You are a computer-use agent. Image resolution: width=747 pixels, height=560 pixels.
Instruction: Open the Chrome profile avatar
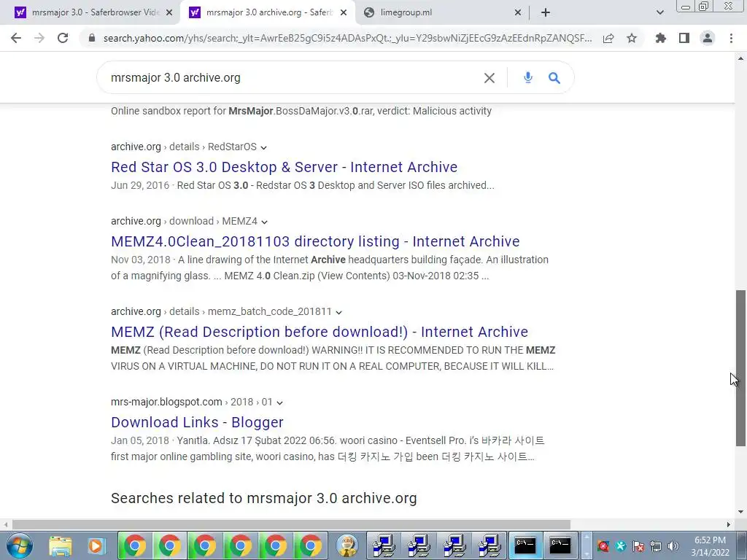click(x=708, y=38)
